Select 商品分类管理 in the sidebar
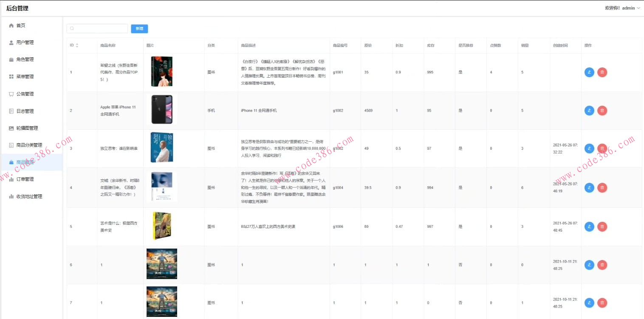Screen dimensions: 644x319 (31, 145)
